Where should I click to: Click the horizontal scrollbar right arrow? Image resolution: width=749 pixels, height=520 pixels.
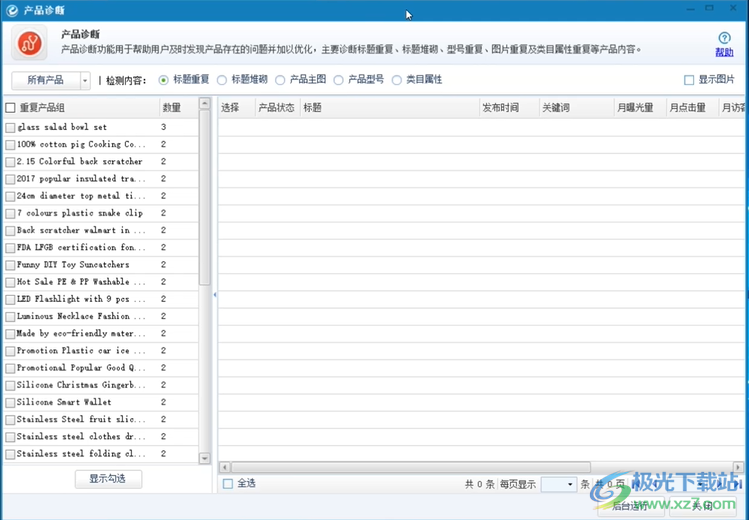[738, 467]
